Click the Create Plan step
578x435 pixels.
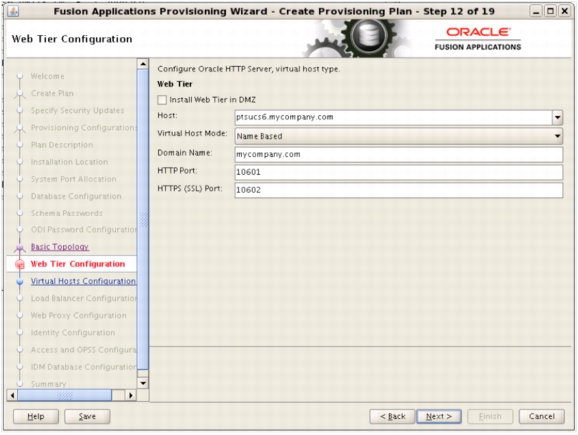52,94
